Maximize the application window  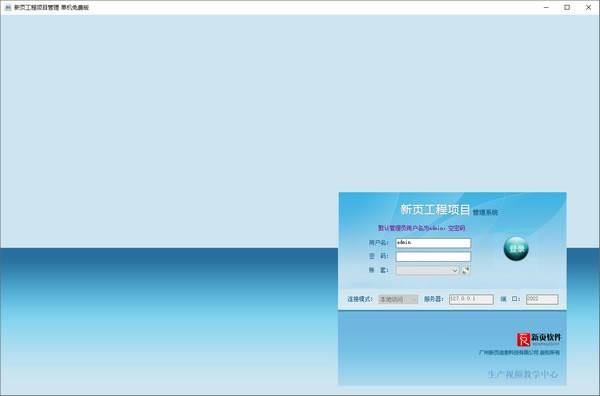pyautogui.click(x=567, y=7)
